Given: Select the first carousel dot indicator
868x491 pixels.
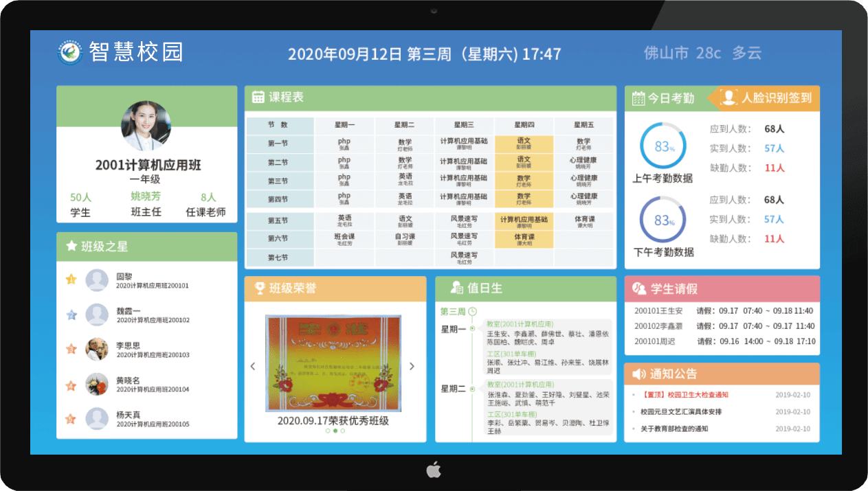Looking at the screenshot, I should pos(327,431).
